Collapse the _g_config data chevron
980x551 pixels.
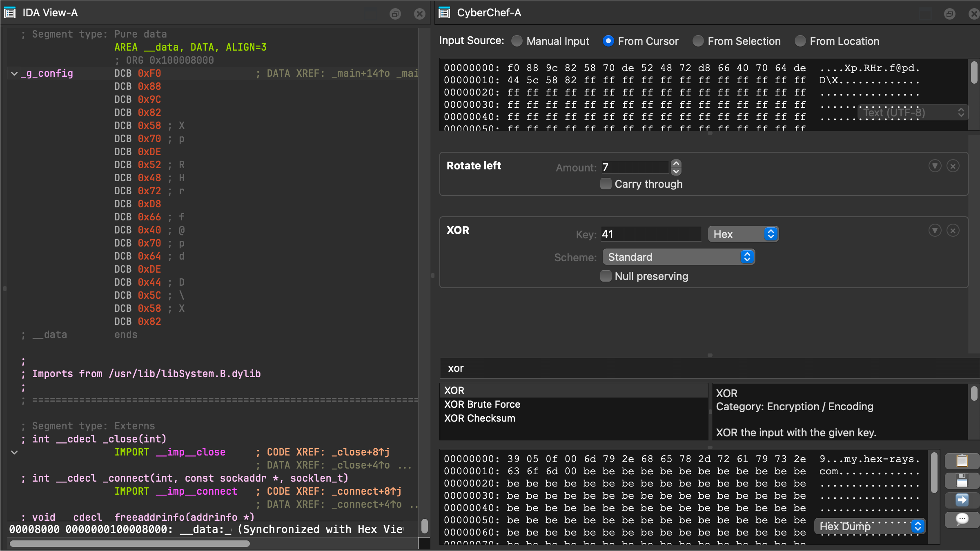14,74
